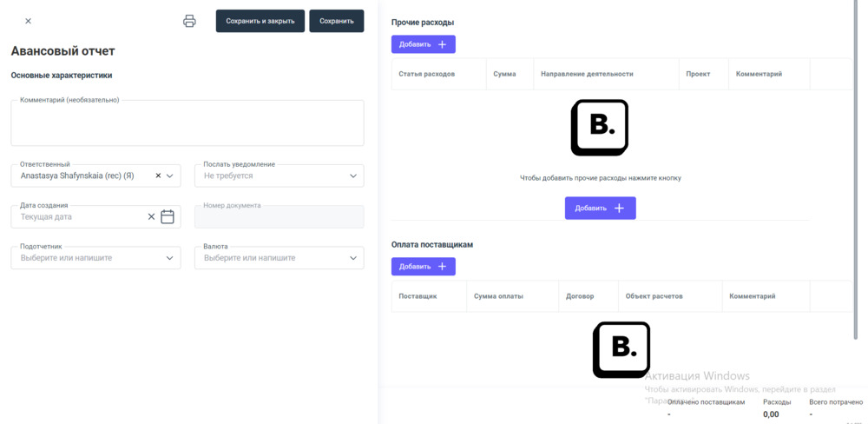Click the centered Добавить button in expenses

coord(600,208)
